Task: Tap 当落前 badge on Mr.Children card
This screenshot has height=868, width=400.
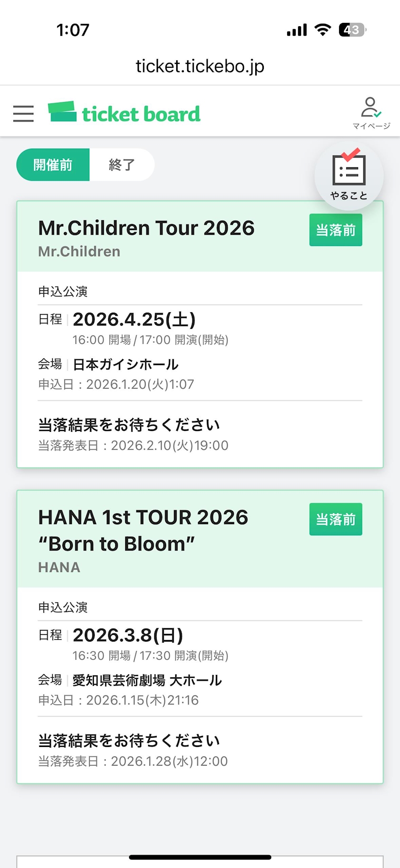Action: click(336, 230)
